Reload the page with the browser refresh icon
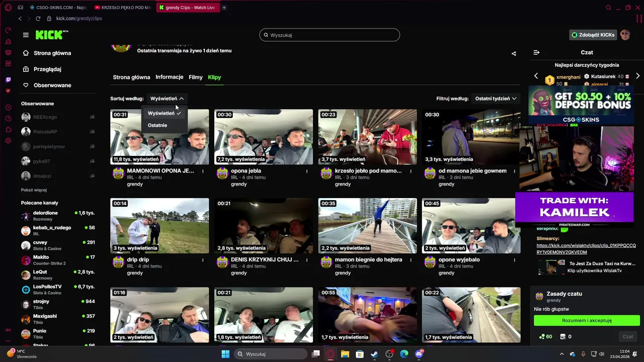 click(x=38, y=19)
